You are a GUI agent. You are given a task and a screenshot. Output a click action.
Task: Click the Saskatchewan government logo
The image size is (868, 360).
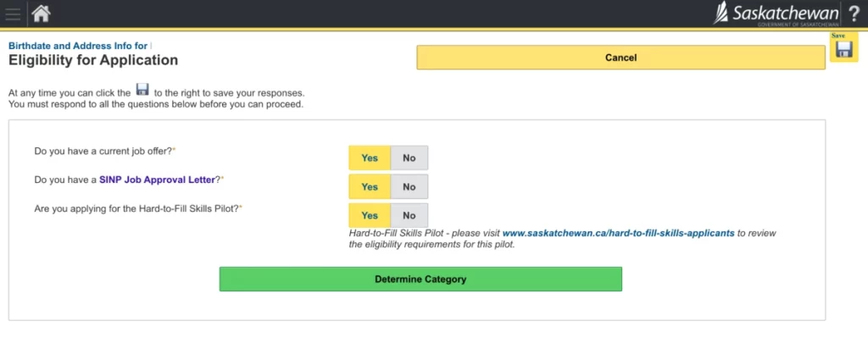776,14
